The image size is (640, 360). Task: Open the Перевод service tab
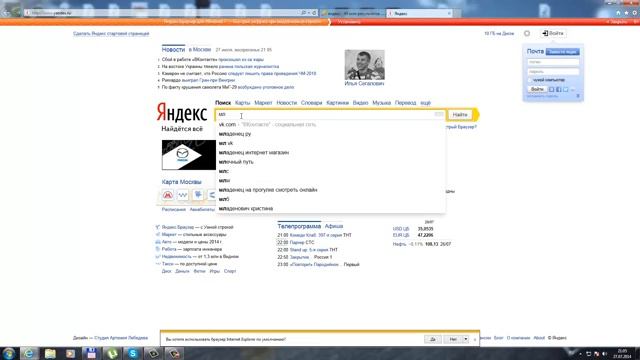coord(405,103)
